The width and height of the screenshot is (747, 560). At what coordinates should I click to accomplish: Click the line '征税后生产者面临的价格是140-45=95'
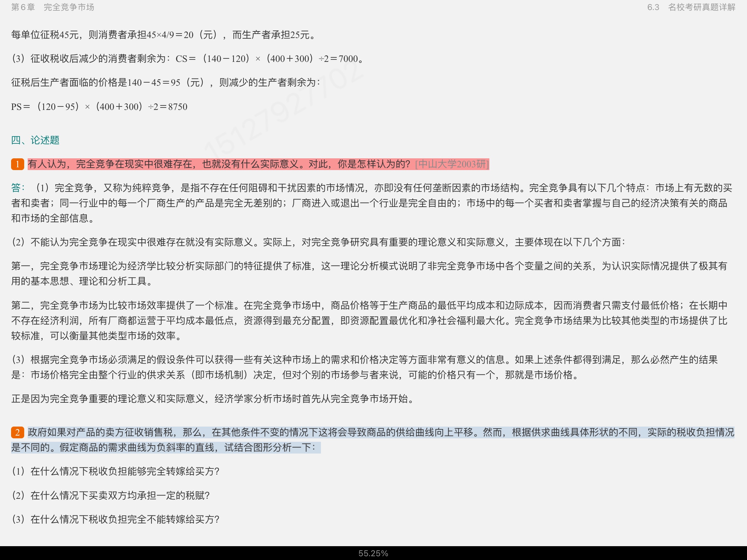point(166,82)
